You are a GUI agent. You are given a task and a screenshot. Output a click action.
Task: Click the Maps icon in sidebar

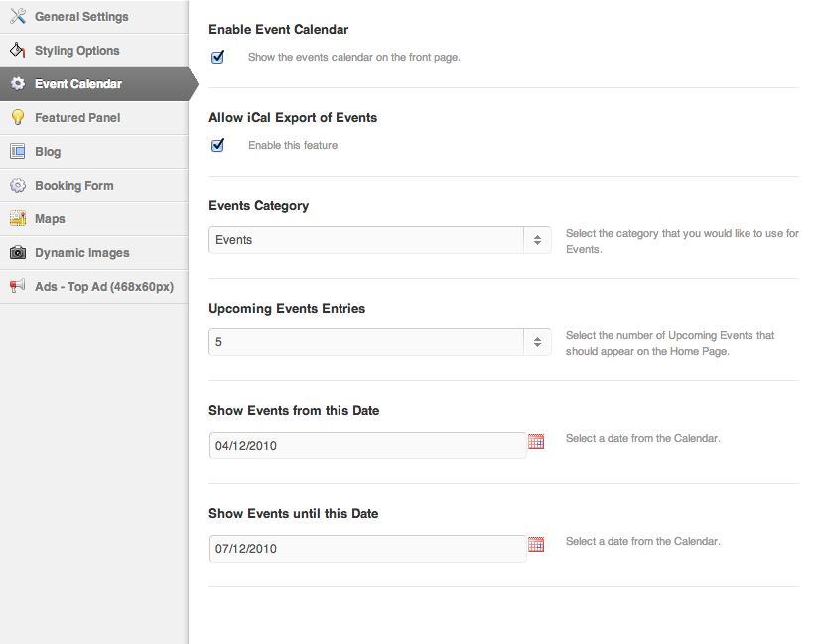pyautogui.click(x=18, y=218)
